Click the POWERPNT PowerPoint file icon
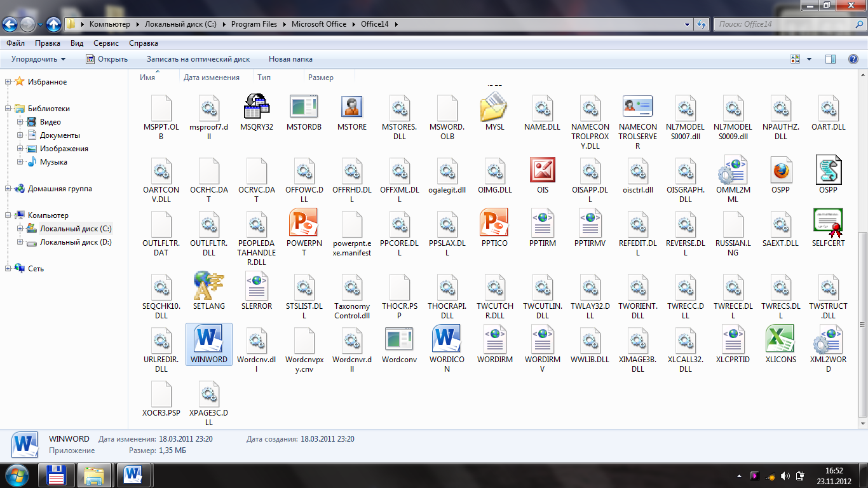 304,223
